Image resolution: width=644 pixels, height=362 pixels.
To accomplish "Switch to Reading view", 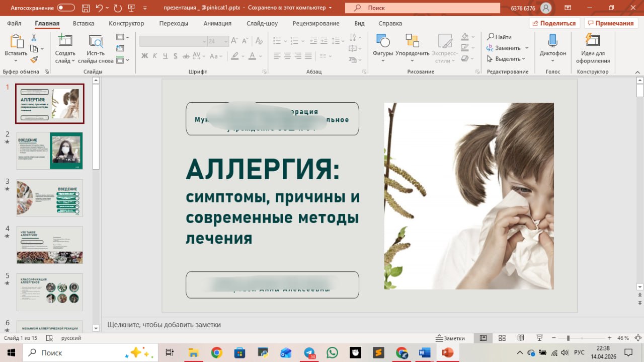I will point(521,338).
